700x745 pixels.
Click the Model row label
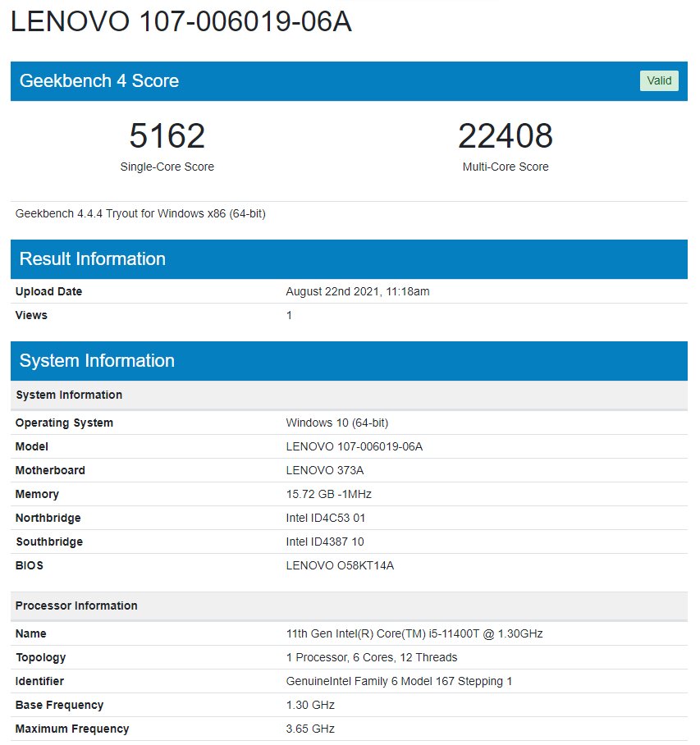pyautogui.click(x=32, y=446)
